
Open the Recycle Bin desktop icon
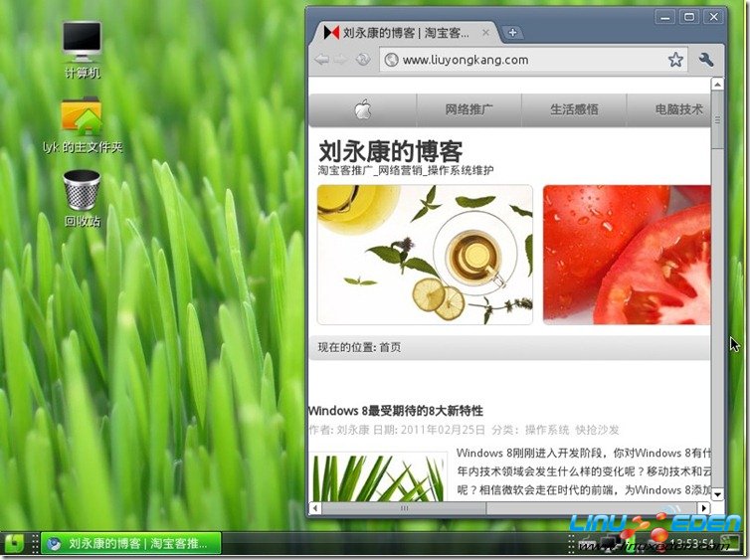(82, 198)
